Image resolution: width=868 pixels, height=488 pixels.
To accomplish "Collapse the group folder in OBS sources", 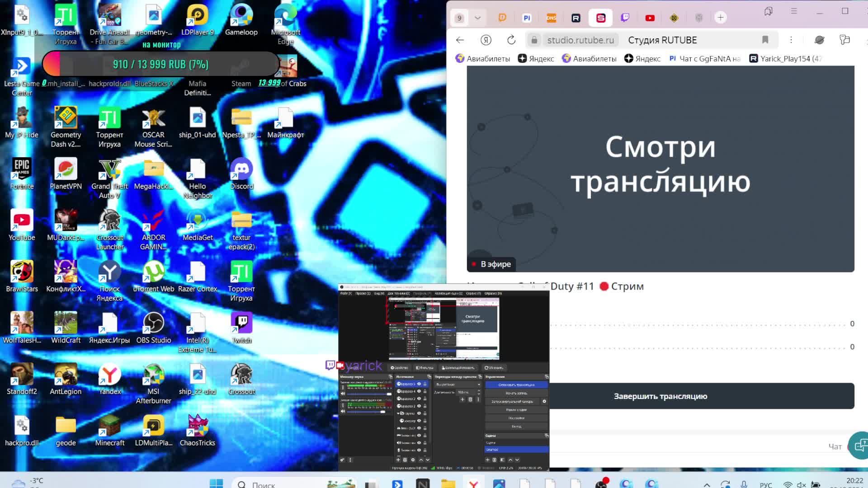I will click(398, 413).
